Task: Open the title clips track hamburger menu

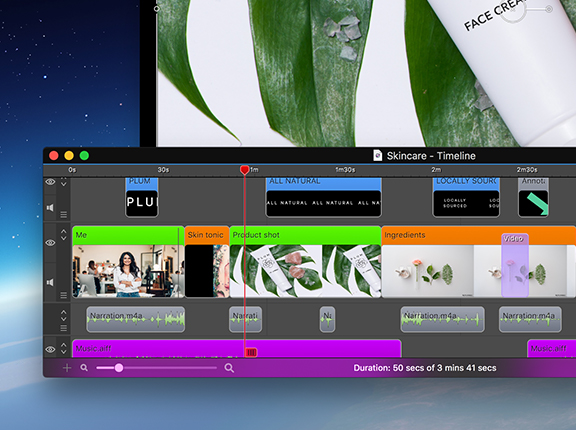Action: (64, 214)
